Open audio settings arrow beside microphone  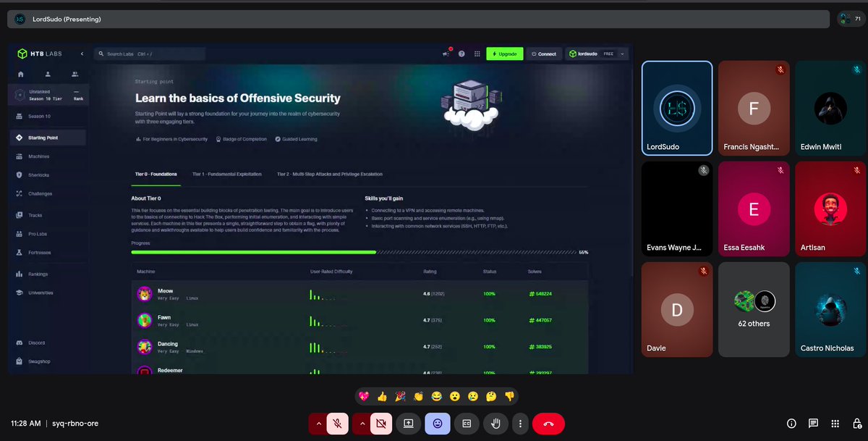pos(318,423)
